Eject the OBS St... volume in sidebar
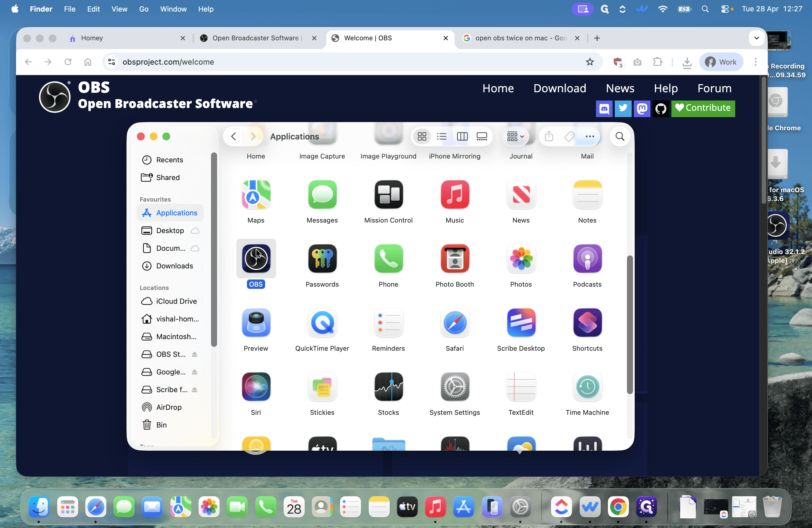Viewport: 812px width, 528px height. [x=194, y=354]
